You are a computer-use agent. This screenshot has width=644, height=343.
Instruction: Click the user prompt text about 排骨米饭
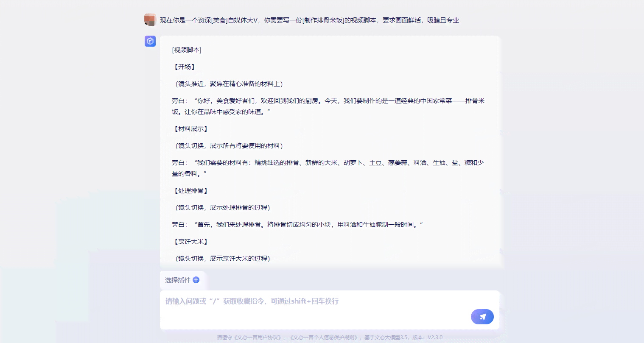309,20
